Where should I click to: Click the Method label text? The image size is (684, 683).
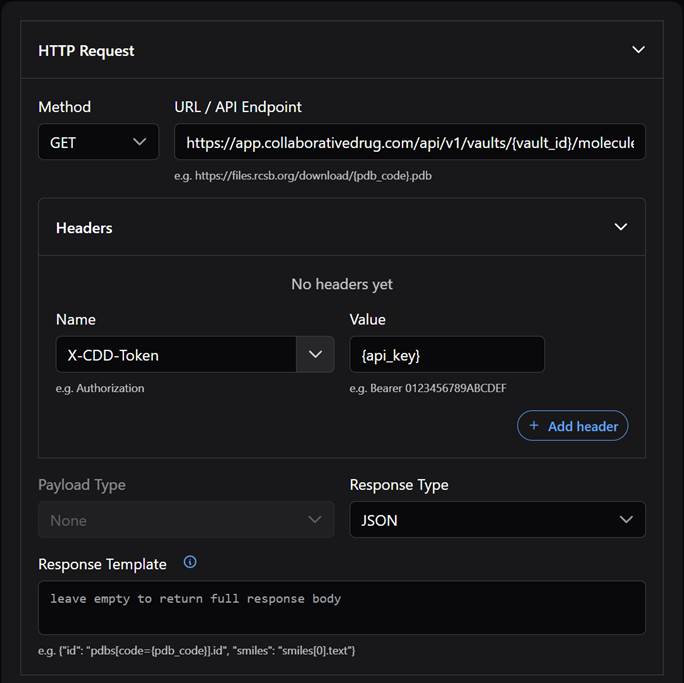tap(64, 107)
